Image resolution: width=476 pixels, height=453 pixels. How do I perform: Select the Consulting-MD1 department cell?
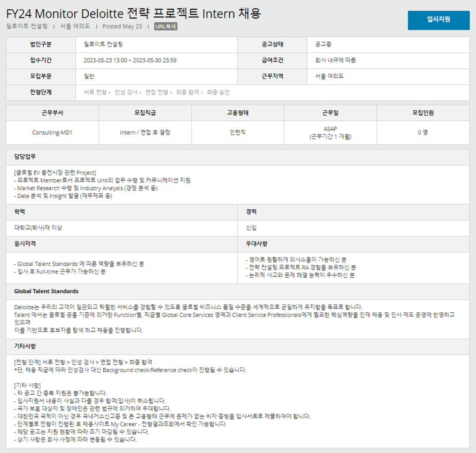click(51, 132)
